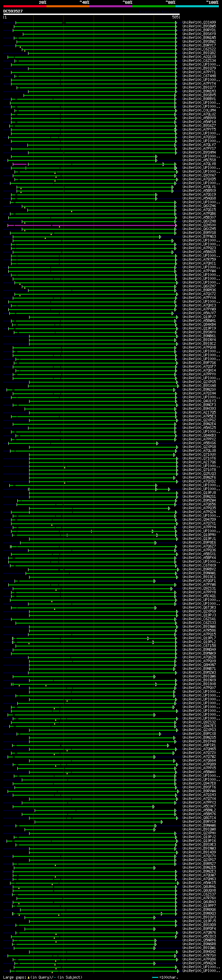222x980 pixels.
Task: Select the UniRef100_A7QXD5 label
Action: click(199, 179)
